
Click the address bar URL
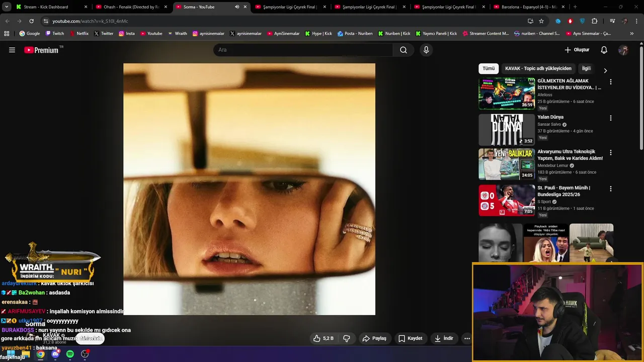(x=90, y=21)
